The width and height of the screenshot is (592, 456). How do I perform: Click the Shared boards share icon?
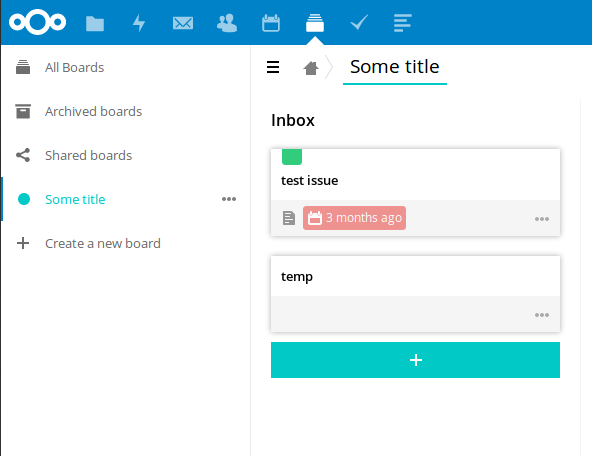pos(23,155)
